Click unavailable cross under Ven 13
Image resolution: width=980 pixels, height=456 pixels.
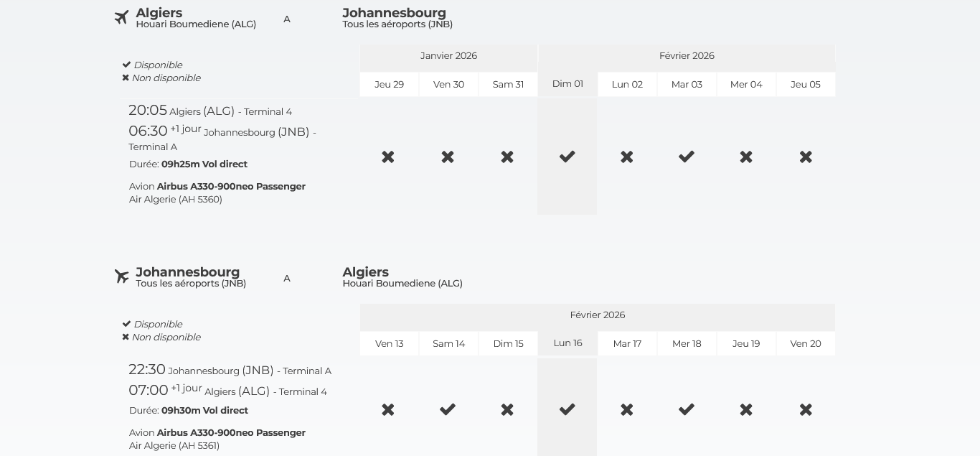coord(388,409)
